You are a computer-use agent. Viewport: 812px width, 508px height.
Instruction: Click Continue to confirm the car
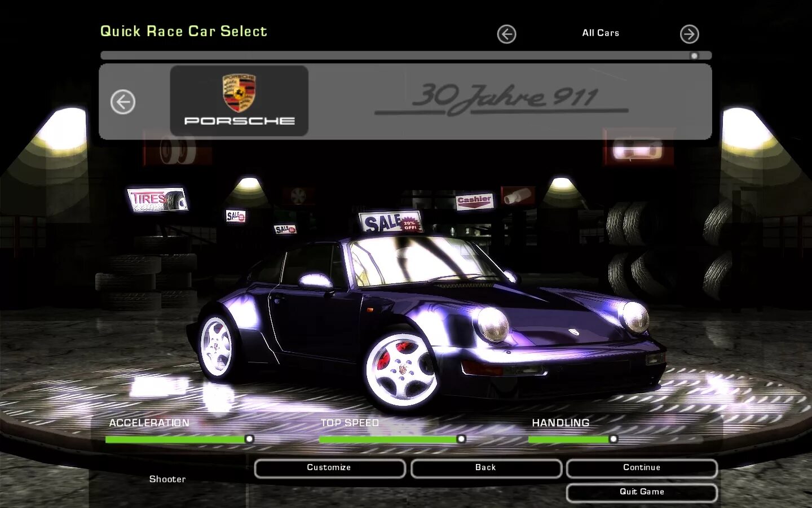(x=642, y=468)
